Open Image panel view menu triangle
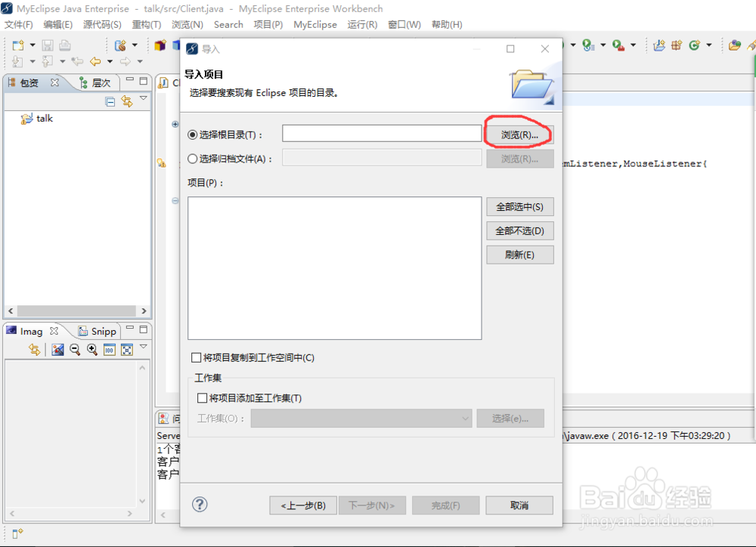The width and height of the screenshot is (756, 547). tap(143, 347)
